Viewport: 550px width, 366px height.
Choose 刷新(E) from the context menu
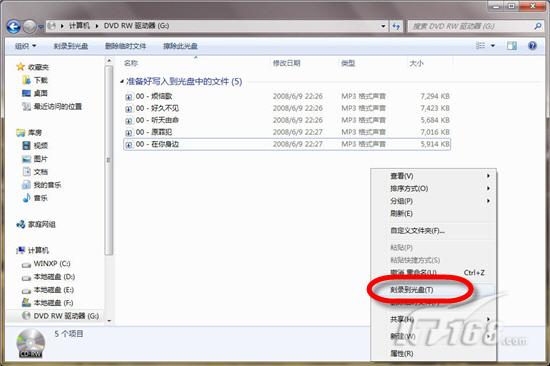(x=434, y=213)
